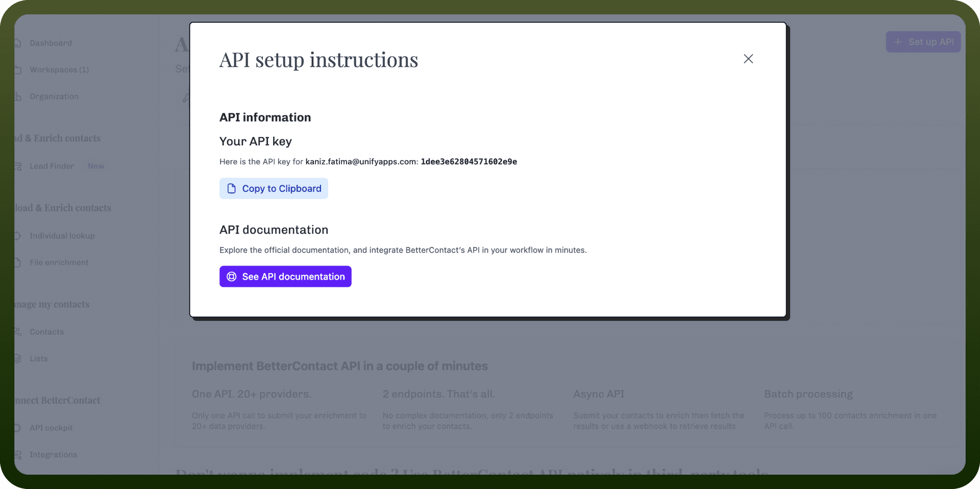Click the Lists stack icon in sidebar

tap(18, 358)
